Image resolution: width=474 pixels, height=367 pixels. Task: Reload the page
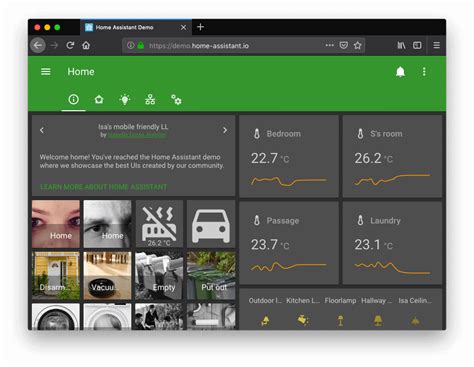coord(70,45)
